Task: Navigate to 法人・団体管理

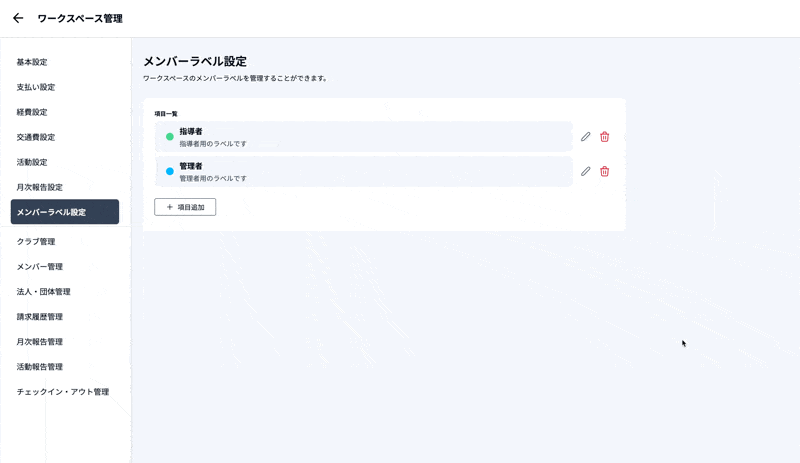Action: tap(44, 292)
